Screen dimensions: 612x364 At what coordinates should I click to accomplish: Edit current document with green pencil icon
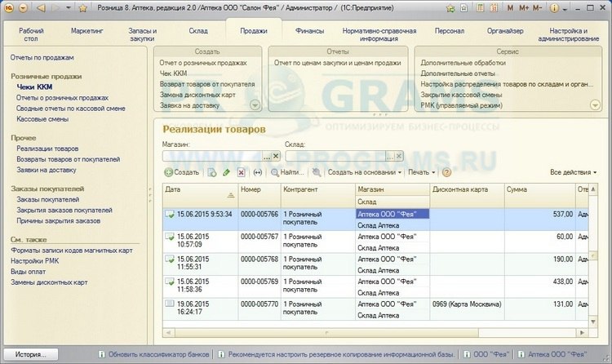click(226, 172)
